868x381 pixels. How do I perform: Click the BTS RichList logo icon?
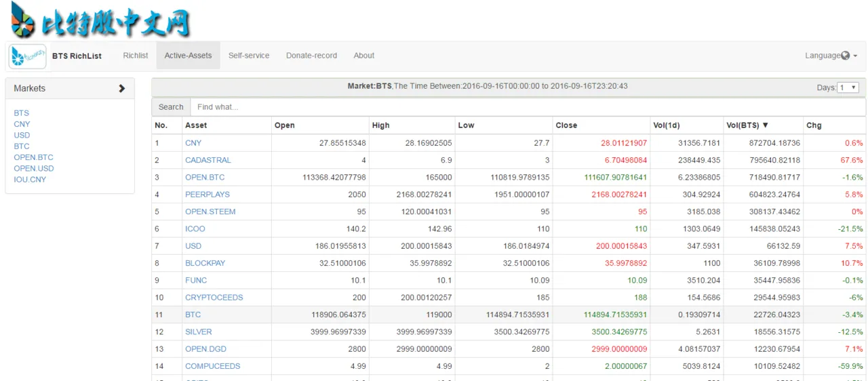27,56
